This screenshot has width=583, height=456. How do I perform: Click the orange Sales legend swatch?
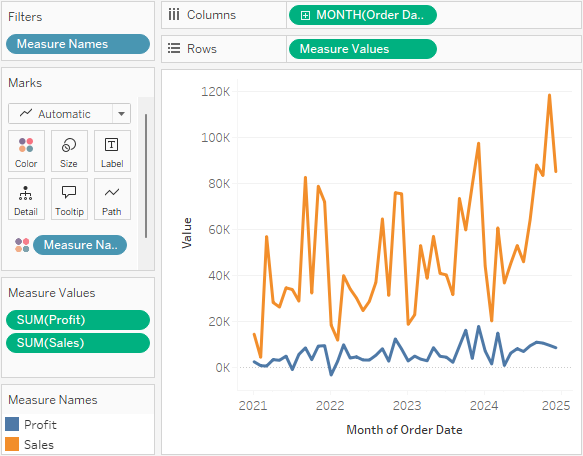tap(12, 444)
